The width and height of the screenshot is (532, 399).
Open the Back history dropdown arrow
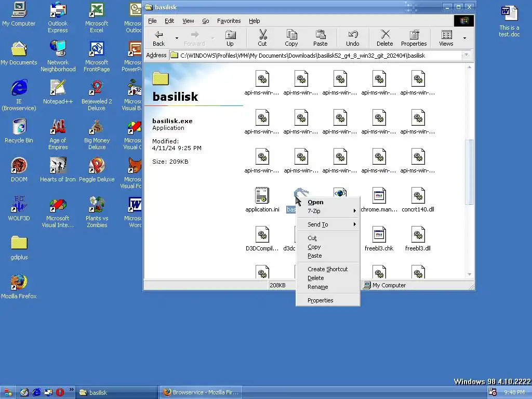(x=177, y=38)
